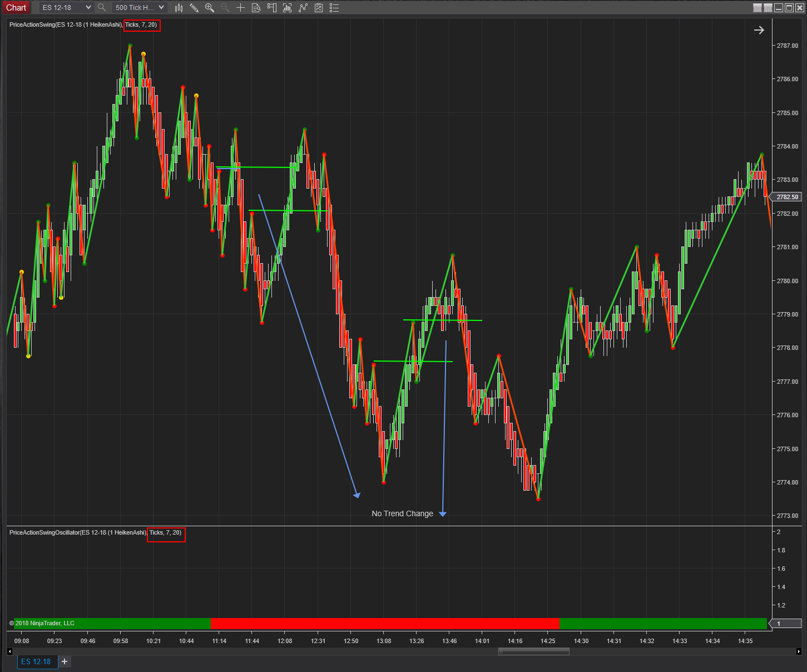
Task: Select the ES 12-18 chart tab
Action: (37, 661)
